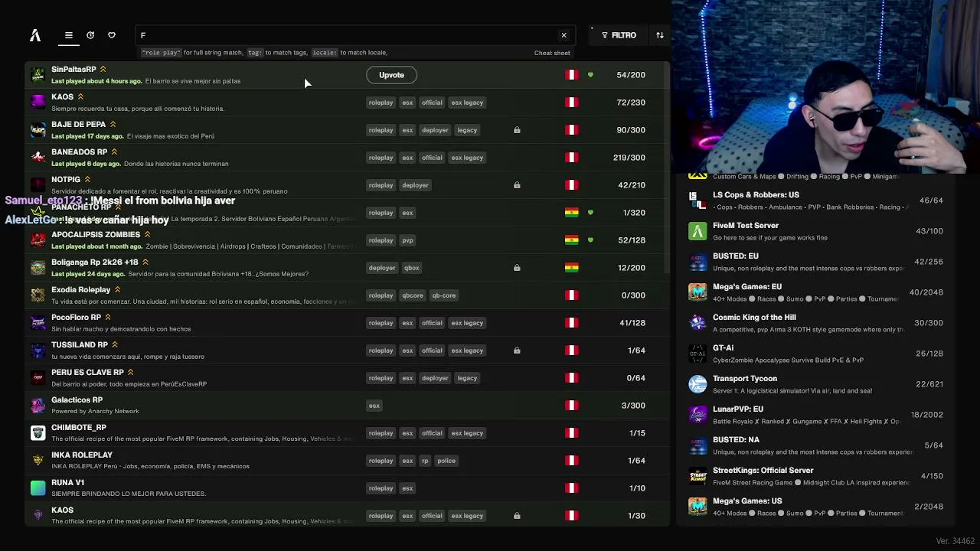Select the pvp tag on APOCALIPSIS ZOMBIES
This screenshot has height=551, width=980.
coord(407,240)
